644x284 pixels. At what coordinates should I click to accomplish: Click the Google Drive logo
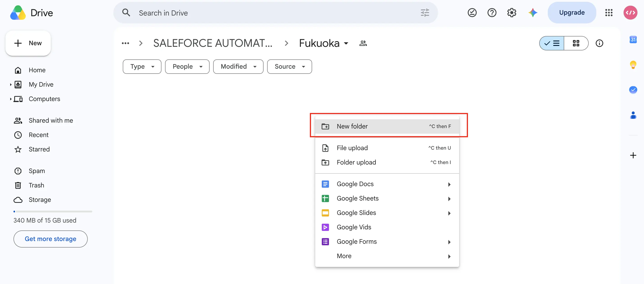(18, 13)
